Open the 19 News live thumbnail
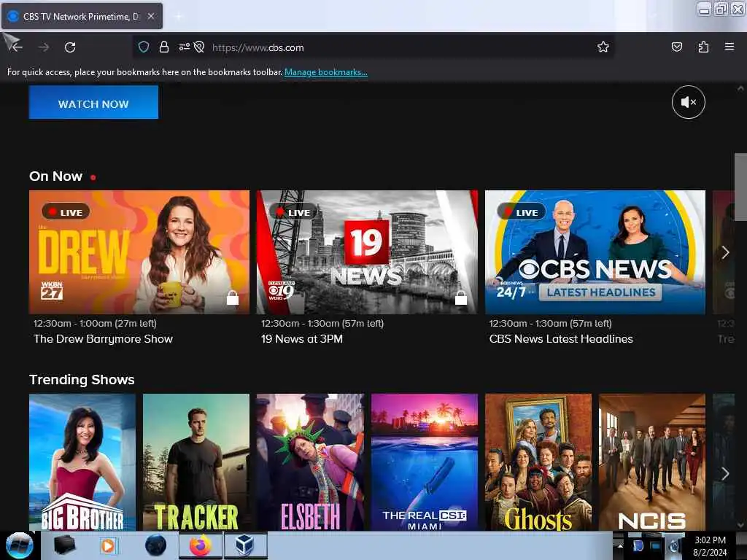The image size is (747, 560). pyautogui.click(x=367, y=252)
